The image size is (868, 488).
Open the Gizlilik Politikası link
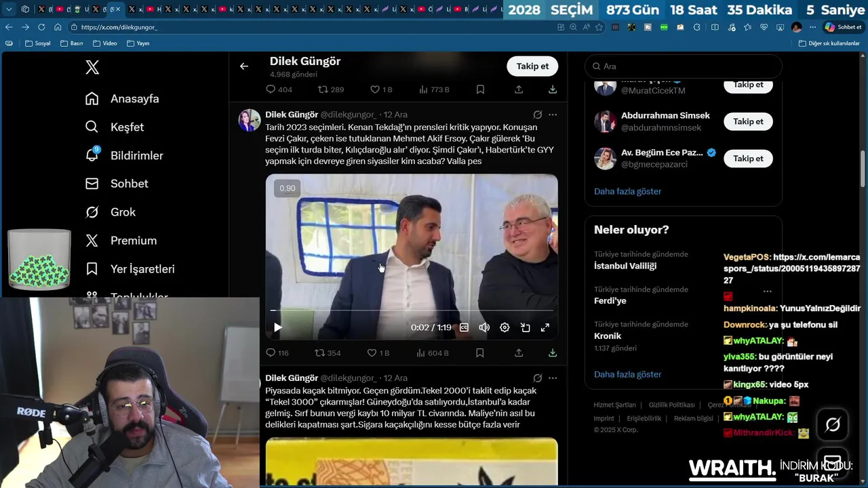[x=671, y=405]
